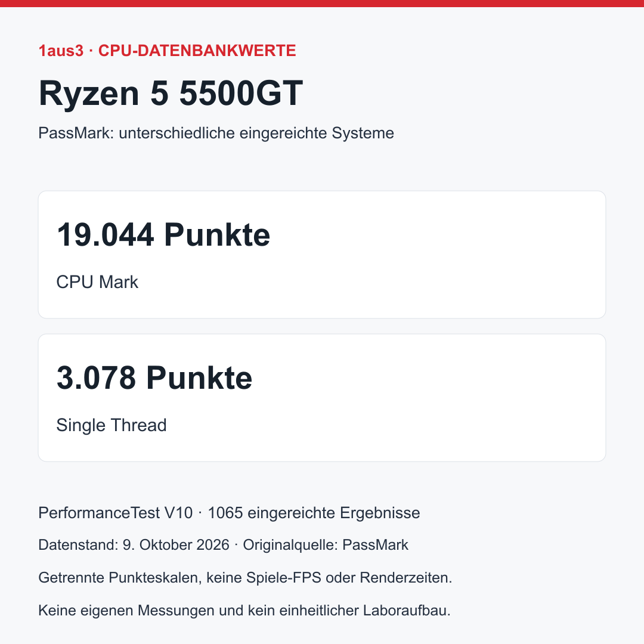Select the 'Ryzen 5 5500GT' title

(171, 94)
